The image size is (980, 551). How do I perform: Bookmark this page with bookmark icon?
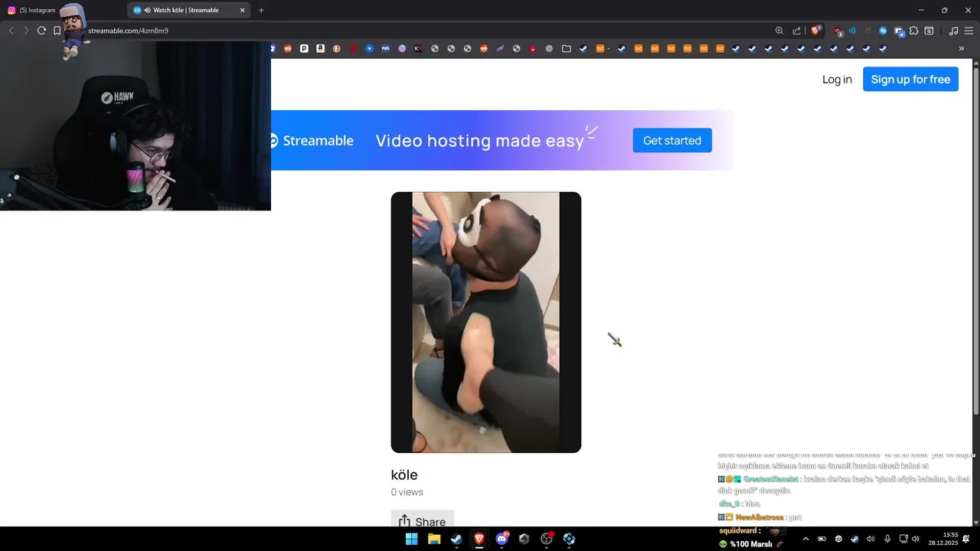pyautogui.click(x=57, y=31)
